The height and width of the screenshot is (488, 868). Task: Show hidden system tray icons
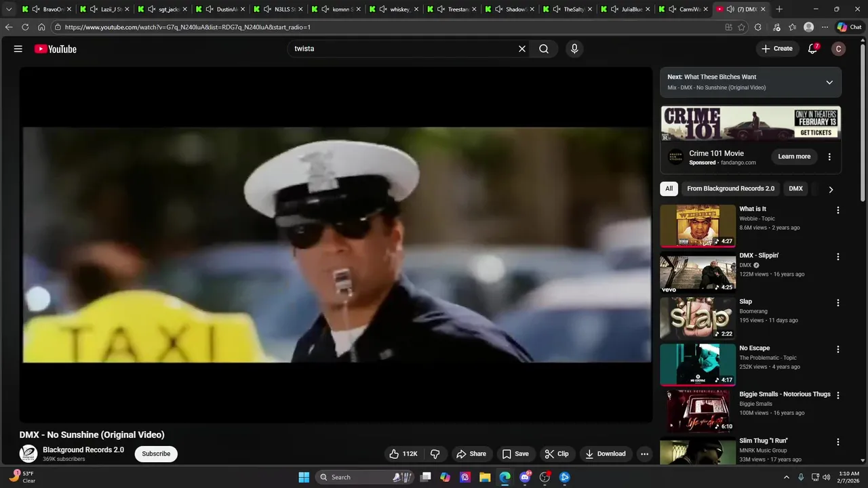[787, 477]
